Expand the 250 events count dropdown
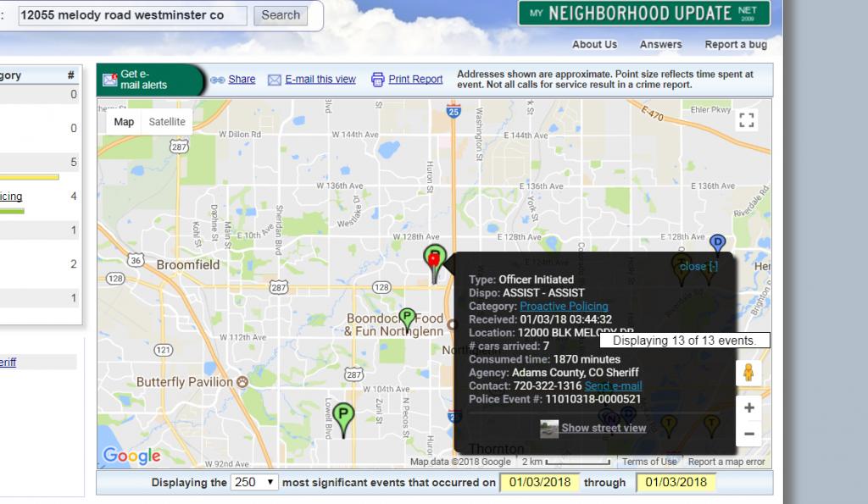868x504 pixels. pos(254,482)
